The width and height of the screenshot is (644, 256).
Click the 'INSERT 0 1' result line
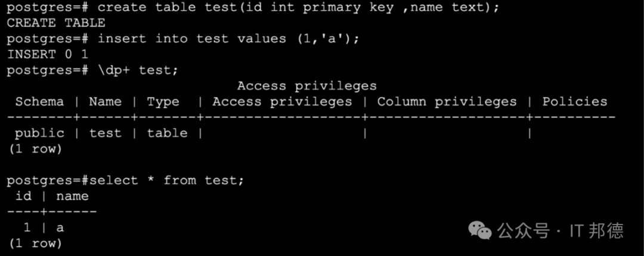[48, 55]
